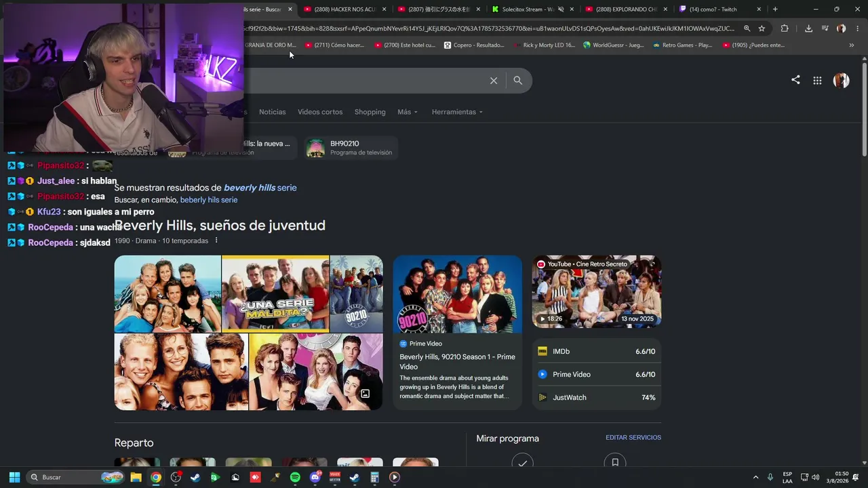868x488 pixels.
Task: Switch to the como? - Twitch tab
Action: click(720, 9)
